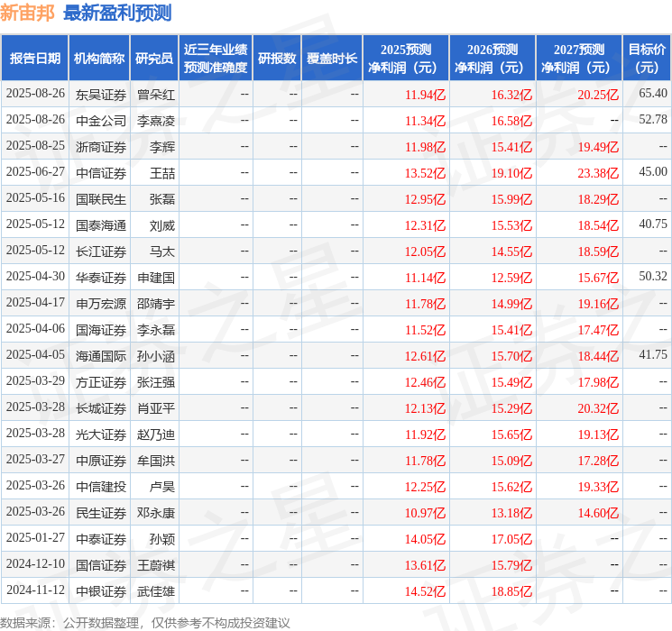Select the 中原证券 institution cell

tap(101, 461)
